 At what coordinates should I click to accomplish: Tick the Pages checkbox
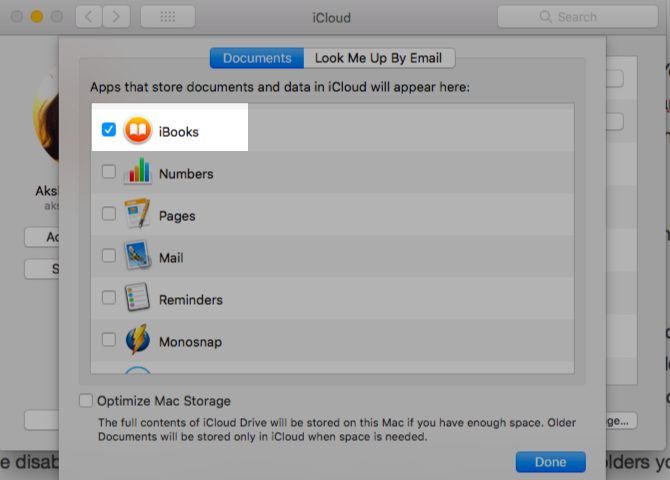pos(109,214)
